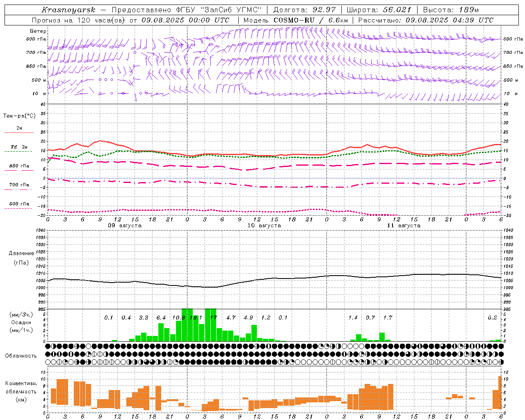Click the 1.7 precipitation total
The image size is (525, 420).
(388, 318)
